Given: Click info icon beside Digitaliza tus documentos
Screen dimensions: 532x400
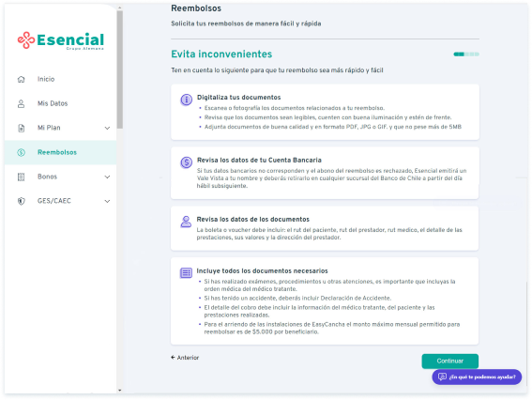Looking at the screenshot, I should tap(186, 100).
